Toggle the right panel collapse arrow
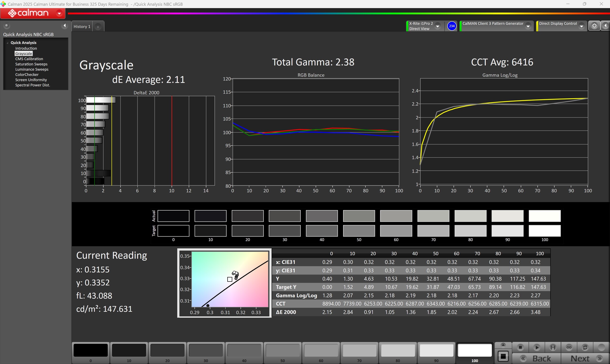The width and height of the screenshot is (610, 364). tap(605, 26)
